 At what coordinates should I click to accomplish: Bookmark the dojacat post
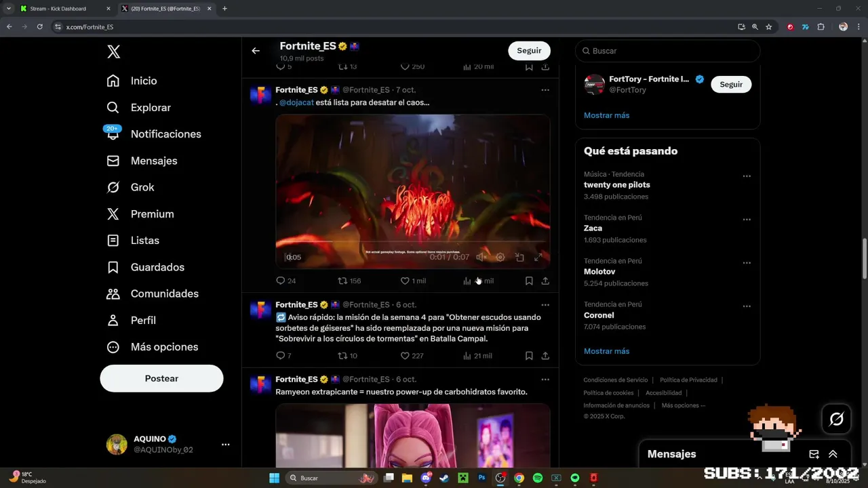[x=529, y=281]
